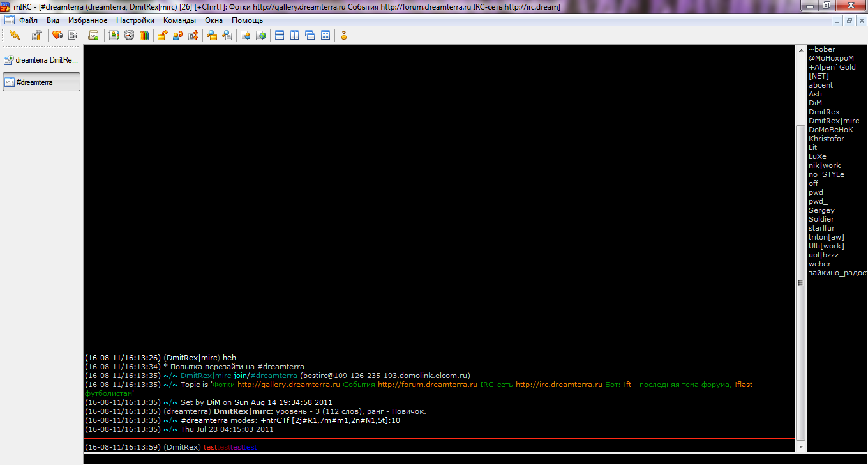The image size is (868, 465).
Task: Click the Arrange icons toolbar icon
Action: point(325,35)
